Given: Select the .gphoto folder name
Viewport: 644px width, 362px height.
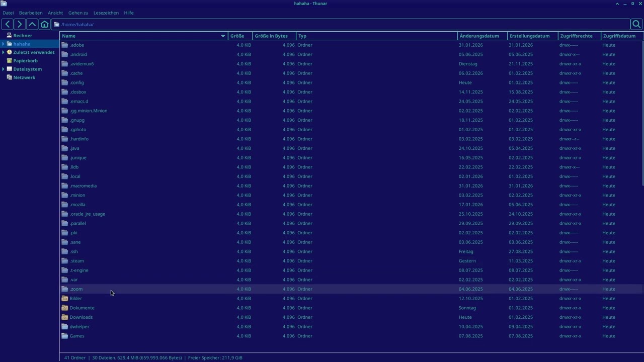Looking at the screenshot, I should tap(78, 129).
